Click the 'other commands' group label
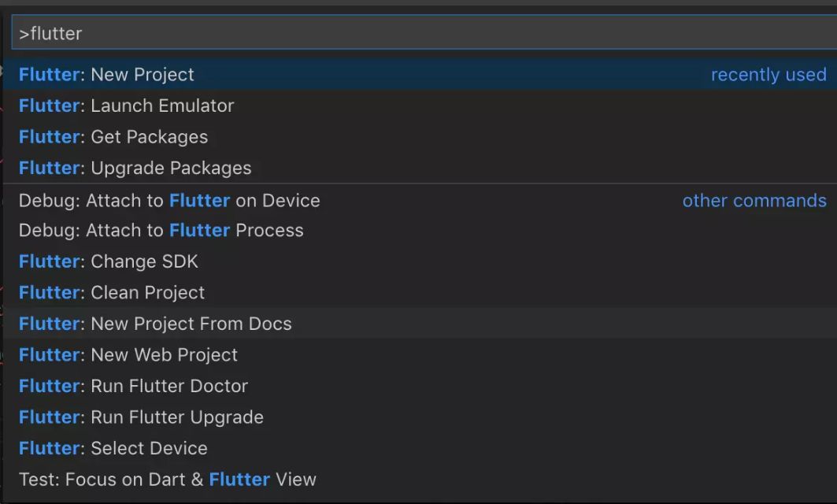 [x=754, y=201]
